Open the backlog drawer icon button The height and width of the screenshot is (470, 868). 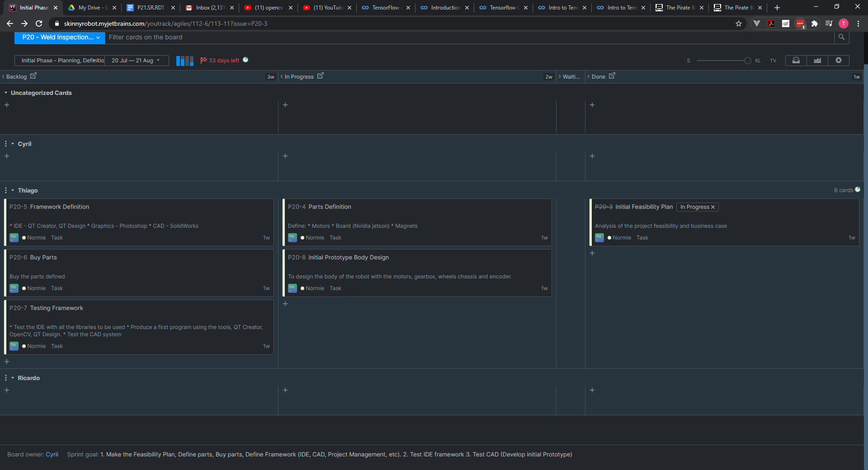[x=796, y=61]
